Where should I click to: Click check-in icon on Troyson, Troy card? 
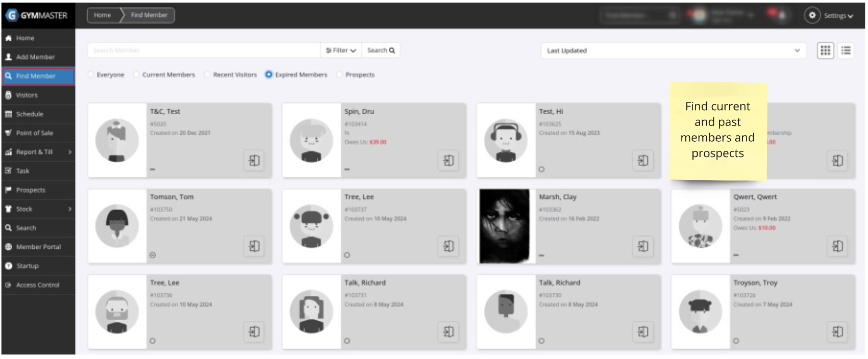[x=837, y=332]
